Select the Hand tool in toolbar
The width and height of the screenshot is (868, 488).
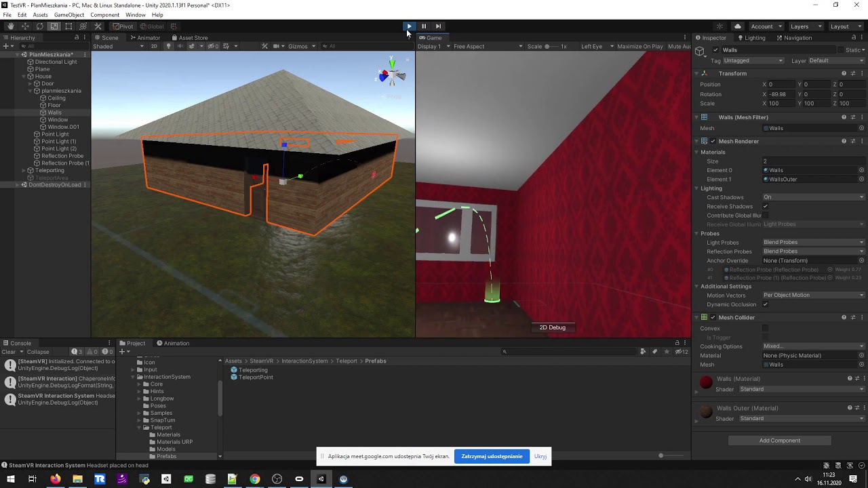pyautogui.click(x=10, y=26)
